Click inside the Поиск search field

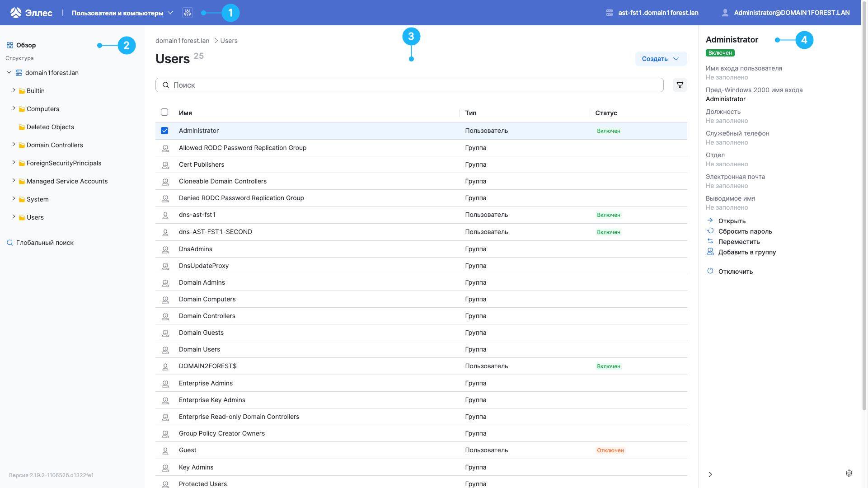[x=407, y=85]
